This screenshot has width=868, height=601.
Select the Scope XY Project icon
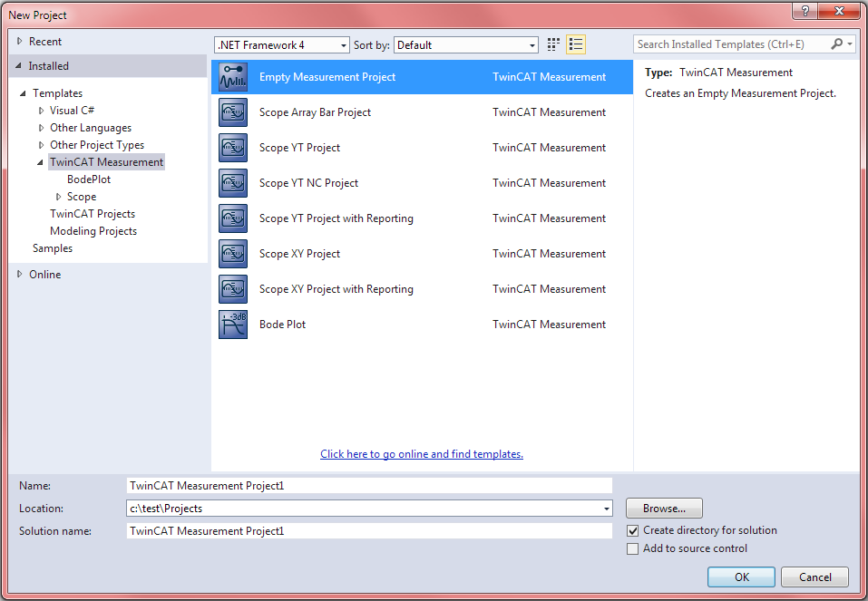click(233, 254)
